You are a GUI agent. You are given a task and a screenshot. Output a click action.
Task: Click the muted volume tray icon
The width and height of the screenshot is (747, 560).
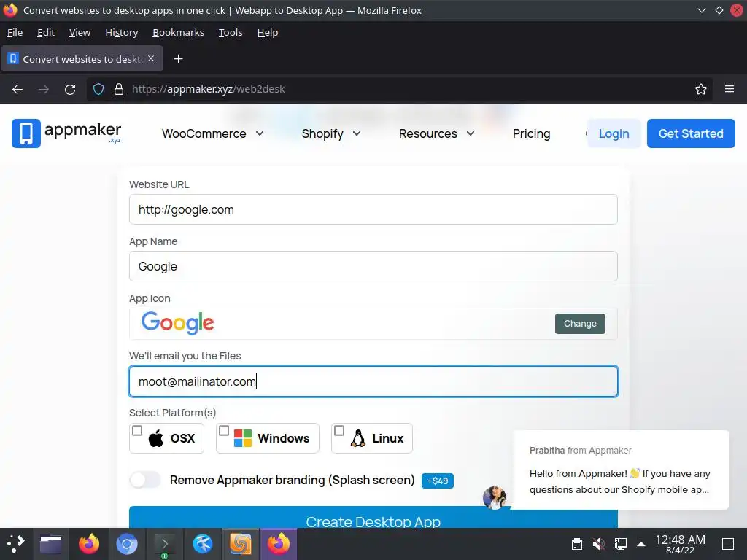(599, 543)
